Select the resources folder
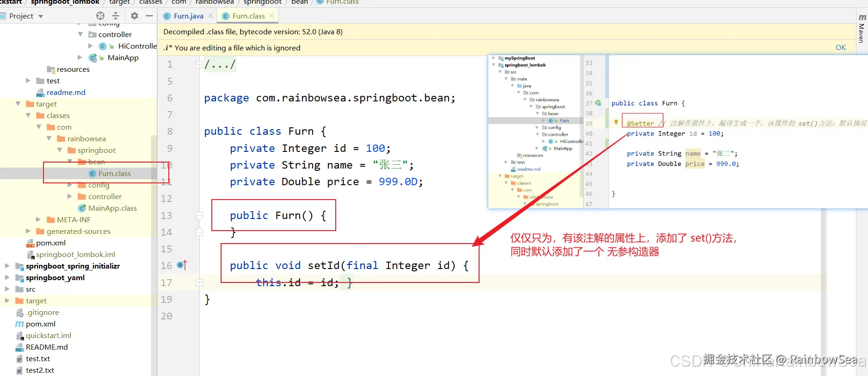Image resolution: width=868 pixels, height=376 pixels. (x=73, y=69)
